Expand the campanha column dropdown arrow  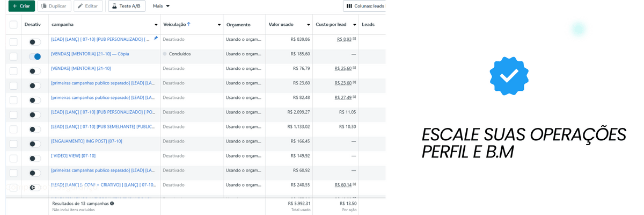(x=156, y=25)
